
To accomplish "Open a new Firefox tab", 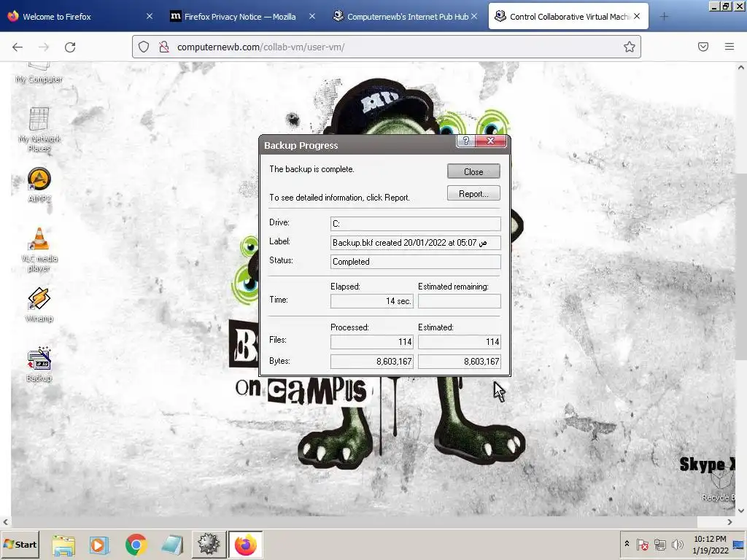I will point(664,17).
